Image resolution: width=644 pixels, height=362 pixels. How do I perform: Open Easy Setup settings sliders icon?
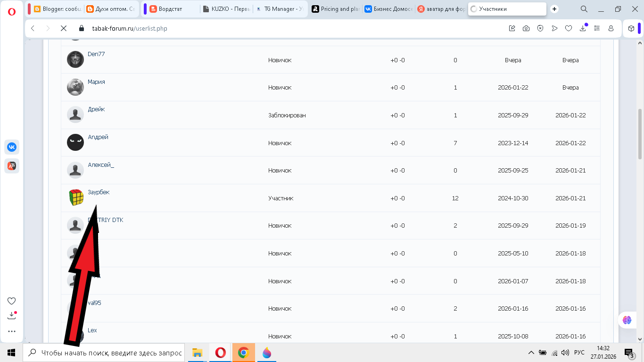pos(597,28)
